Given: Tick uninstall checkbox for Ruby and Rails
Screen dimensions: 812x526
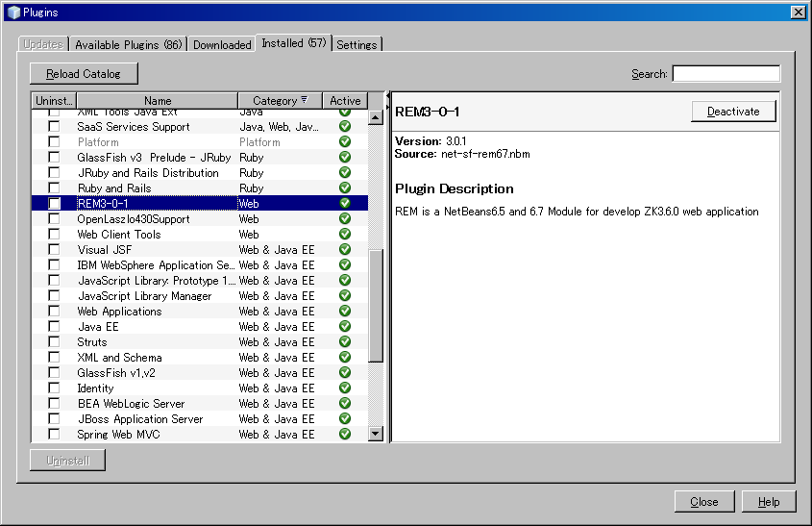Looking at the screenshot, I should tap(54, 188).
